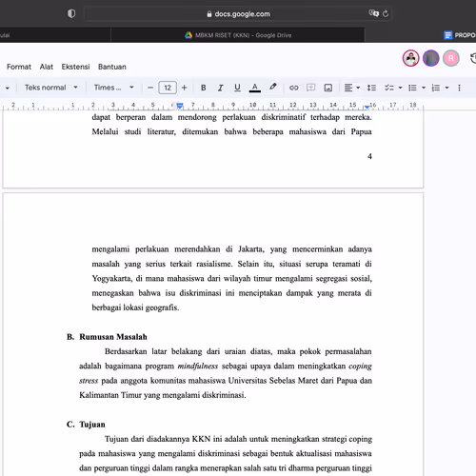
Task: Click the text Kalimantan Timur yang mengalami diskriminasi
Action: [163, 395]
